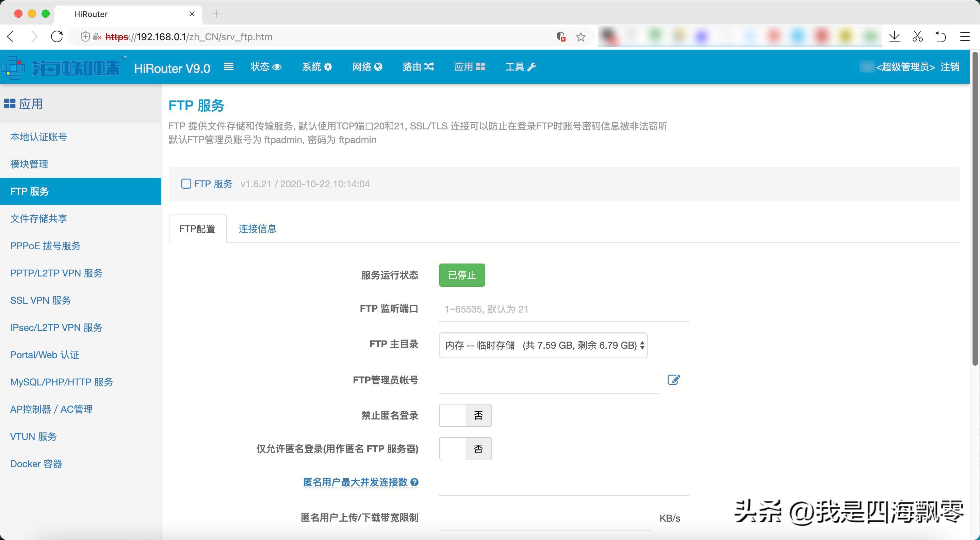This screenshot has width=980, height=540.
Task: Open the browser downloads arrow icon
Action: (894, 37)
